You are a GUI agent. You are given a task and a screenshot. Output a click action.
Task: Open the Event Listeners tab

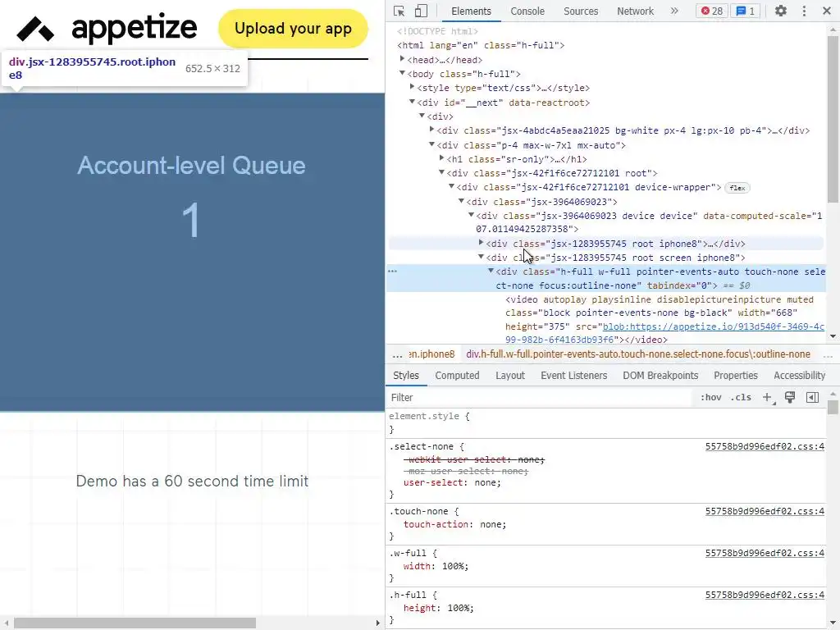pos(573,376)
